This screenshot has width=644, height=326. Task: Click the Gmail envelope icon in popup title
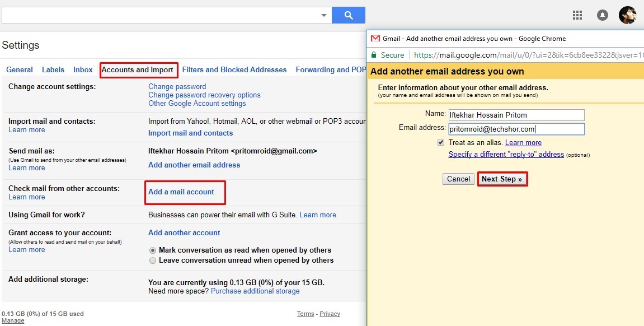tap(375, 38)
